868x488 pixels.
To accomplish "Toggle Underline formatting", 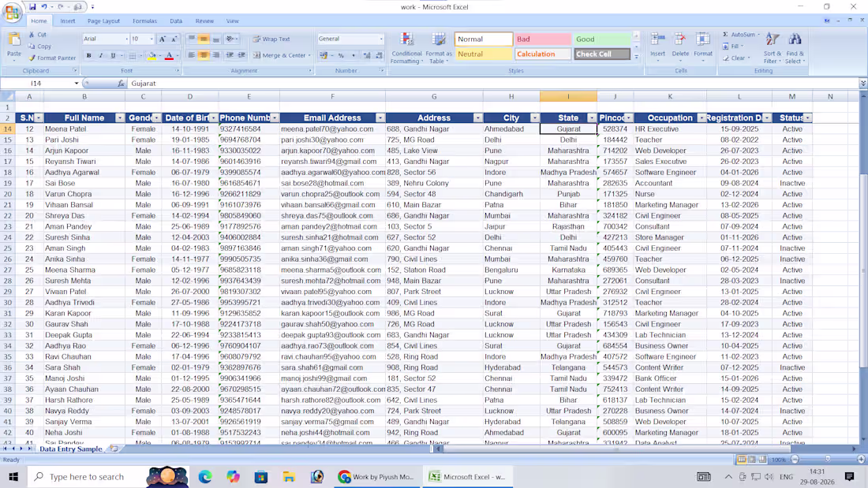I will coord(113,56).
